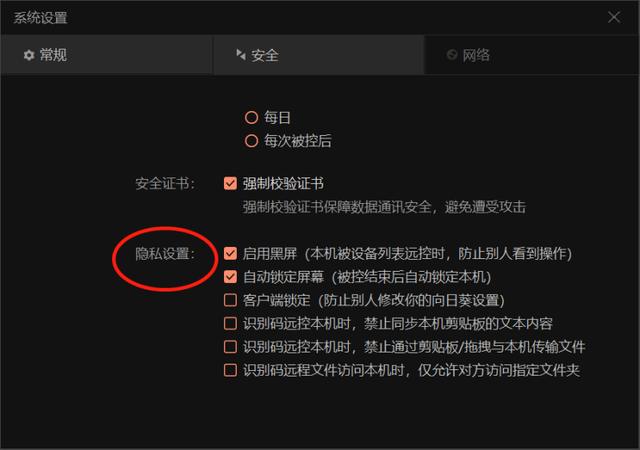
Task: Click the 系统设置 window title
Action: (x=40, y=18)
